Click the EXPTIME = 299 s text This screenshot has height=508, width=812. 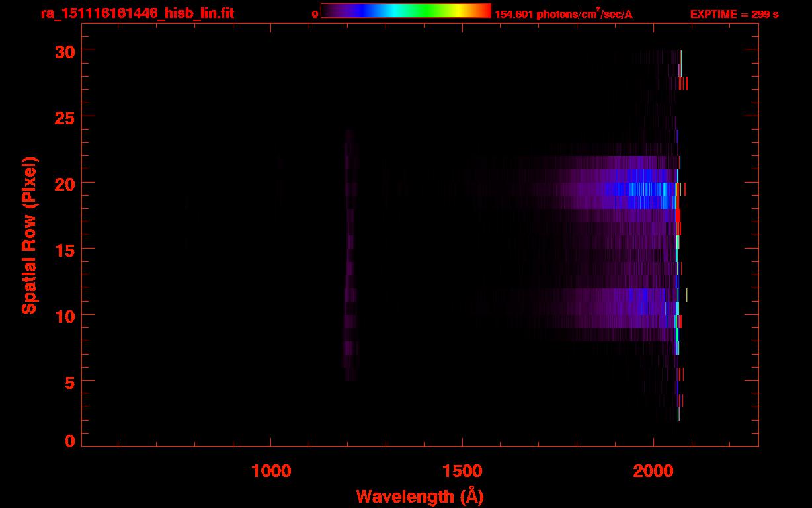tap(734, 14)
